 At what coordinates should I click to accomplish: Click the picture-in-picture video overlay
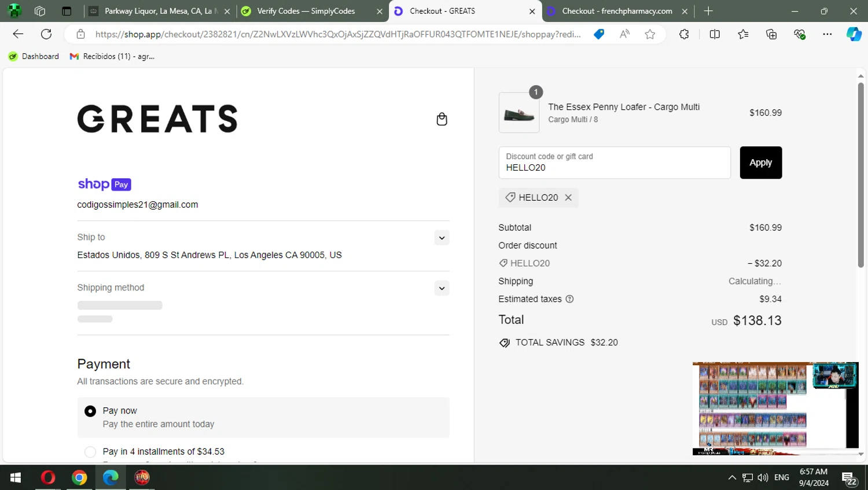tap(775, 408)
